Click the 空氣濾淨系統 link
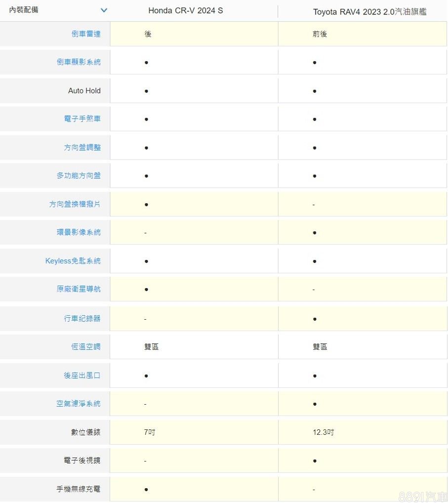Viewport: 448px width, 503px height. (x=79, y=404)
